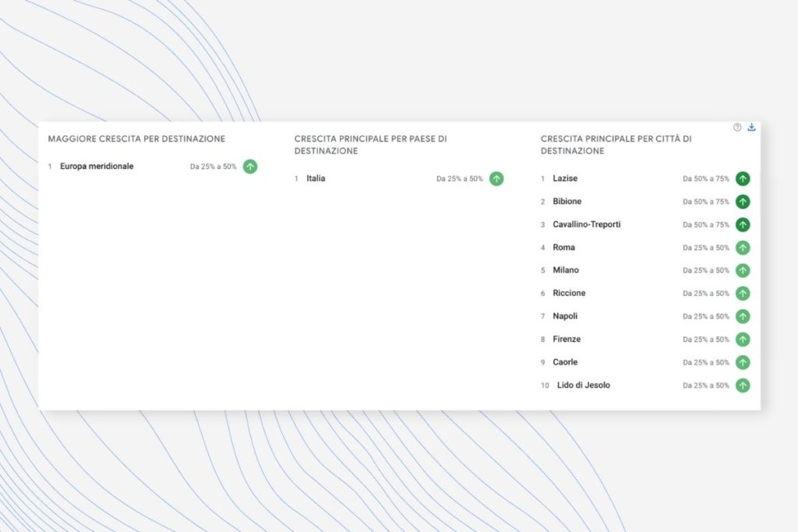Select the Europa meridionale destination
Screen dimensions: 798x532
[x=97, y=167]
